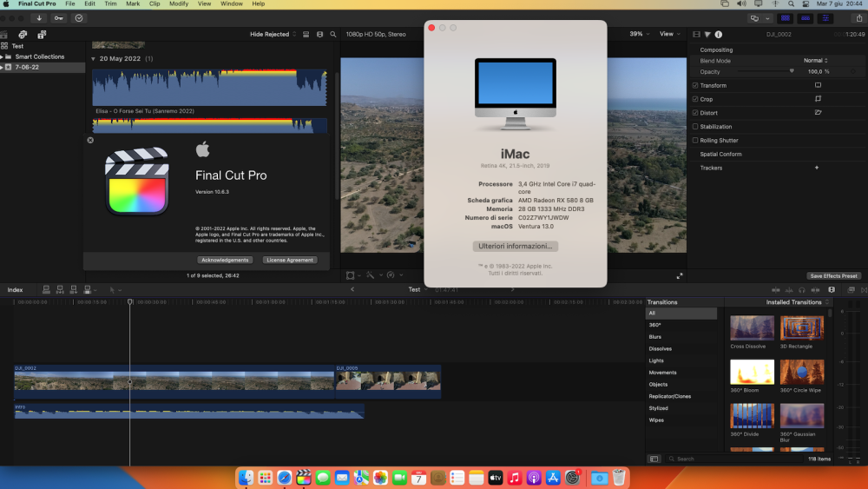The image size is (868, 489).
Task: Click the browser search magnifier icon
Action: (332, 35)
